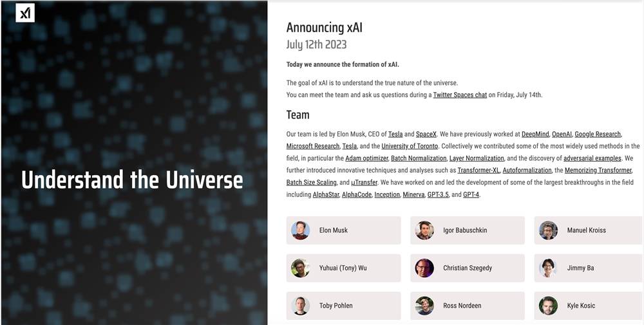644x325 pixels.
Task: Open the DeepMind link
Action: click(x=535, y=134)
